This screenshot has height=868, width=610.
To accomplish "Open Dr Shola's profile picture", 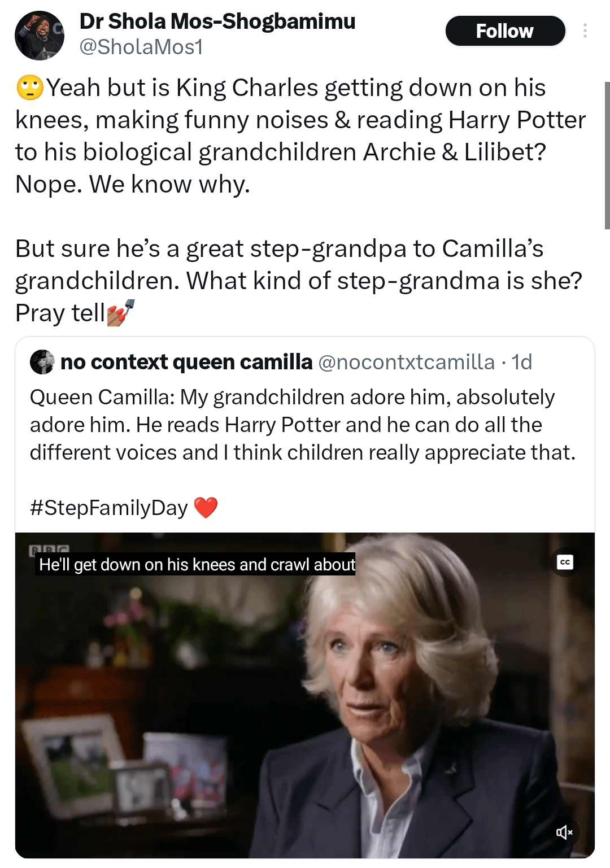I will (39, 35).
